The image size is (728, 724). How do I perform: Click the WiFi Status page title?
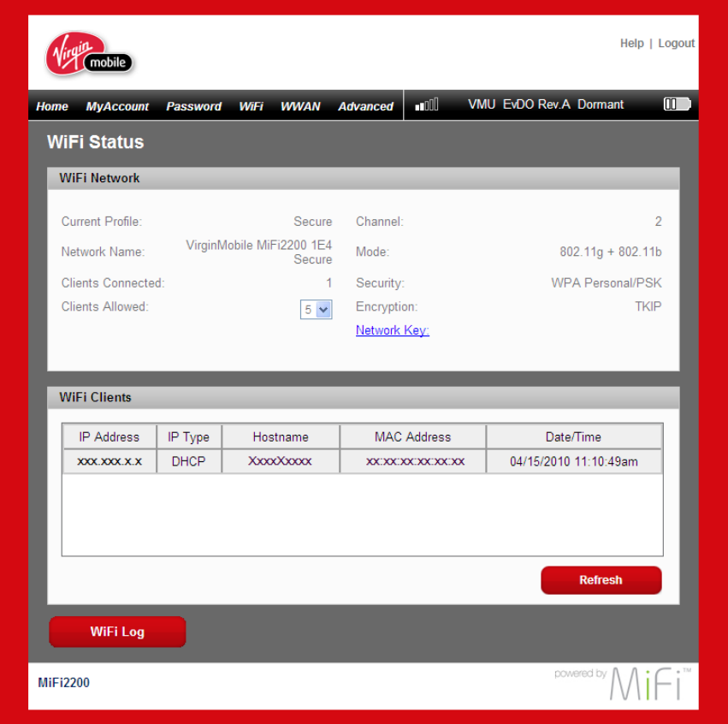[x=95, y=142]
